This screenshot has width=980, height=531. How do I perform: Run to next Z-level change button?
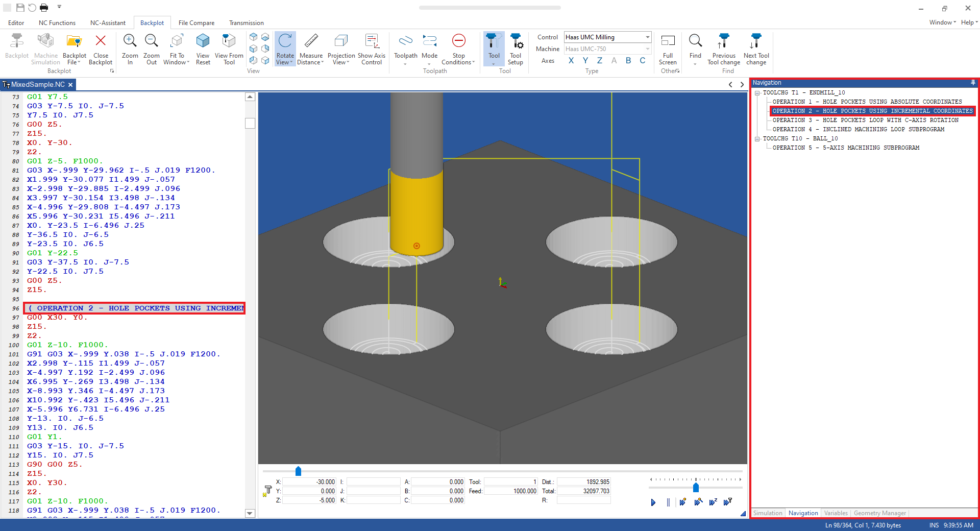point(713,502)
